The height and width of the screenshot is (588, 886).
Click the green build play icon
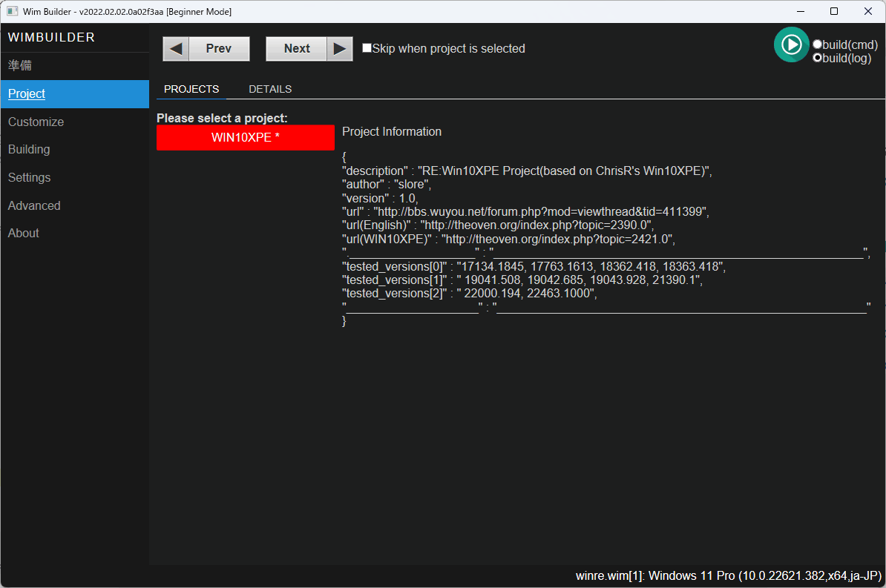[791, 44]
